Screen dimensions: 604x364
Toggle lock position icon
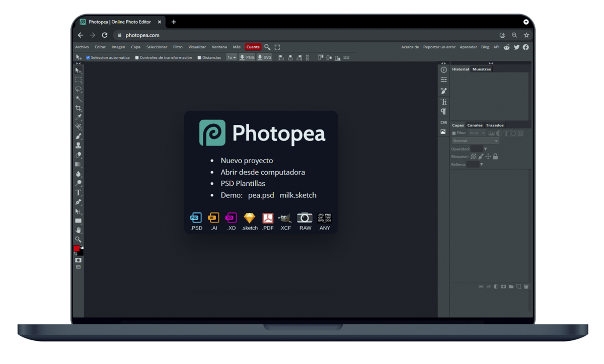[488, 157]
